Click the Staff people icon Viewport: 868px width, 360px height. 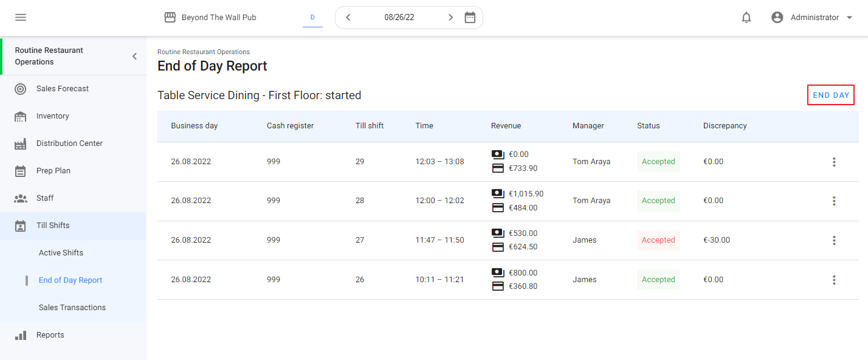pos(20,198)
